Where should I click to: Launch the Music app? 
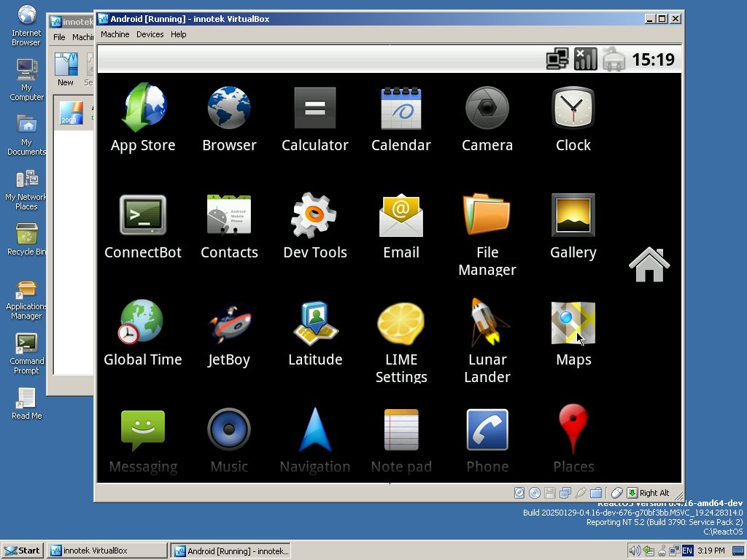click(229, 440)
